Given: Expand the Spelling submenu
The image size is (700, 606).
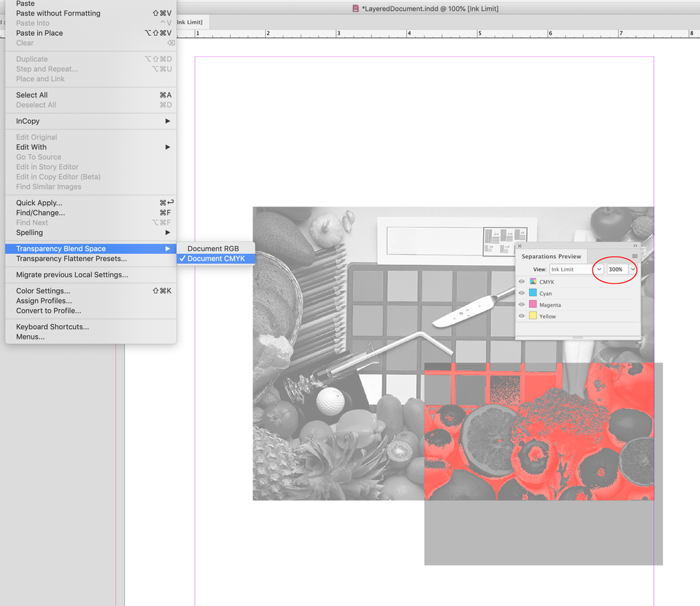Looking at the screenshot, I should pyautogui.click(x=90, y=233).
